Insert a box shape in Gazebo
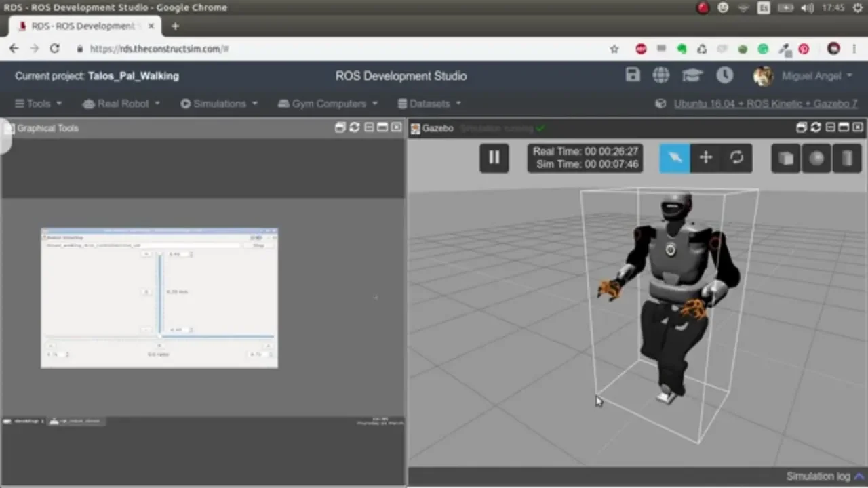 (786, 158)
